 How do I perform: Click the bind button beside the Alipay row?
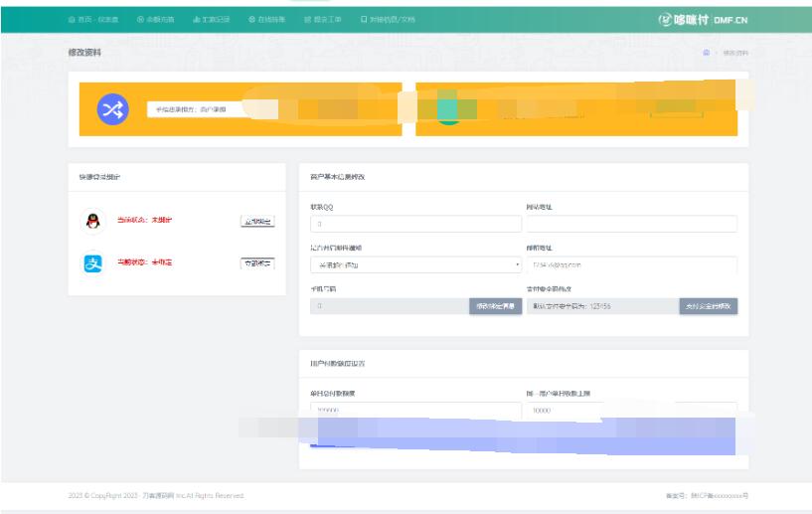tap(257, 263)
